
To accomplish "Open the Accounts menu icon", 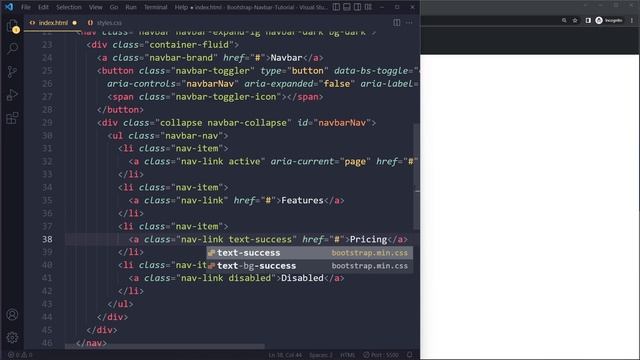I will pos(12,315).
